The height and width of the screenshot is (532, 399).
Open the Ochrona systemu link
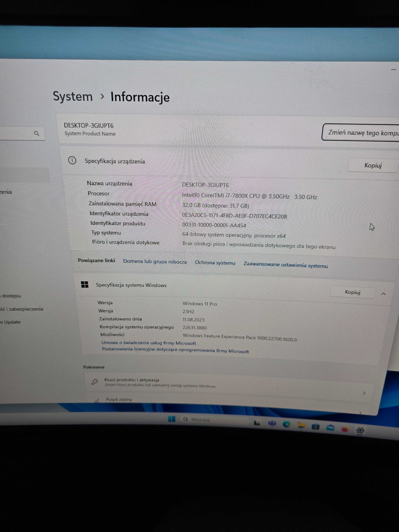point(215,263)
